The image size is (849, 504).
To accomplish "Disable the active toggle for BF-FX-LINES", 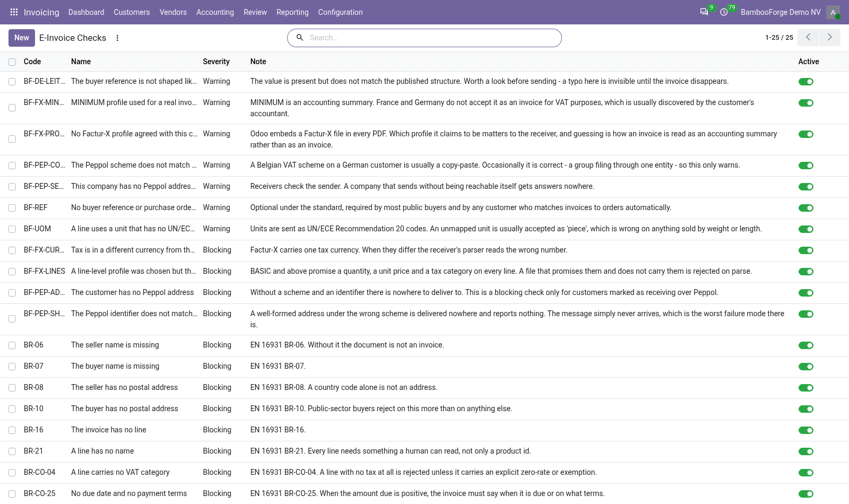I will coord(805,272).
